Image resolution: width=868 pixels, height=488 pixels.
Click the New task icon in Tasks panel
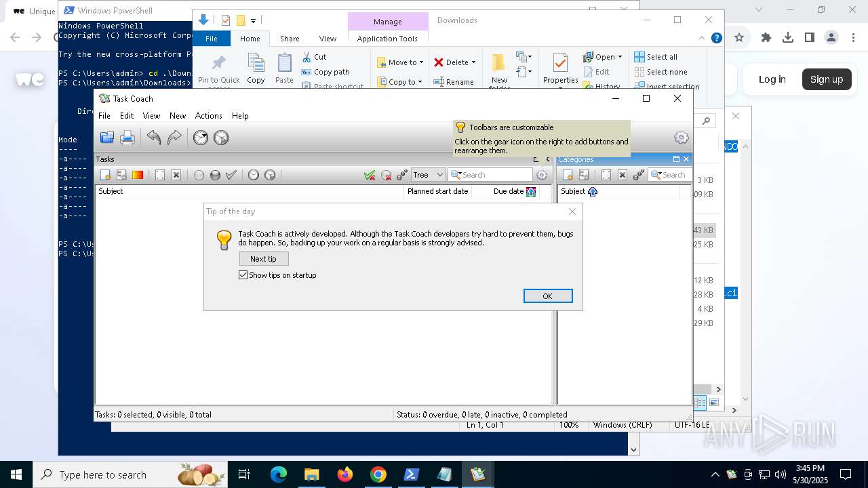(x=105, y=175)
